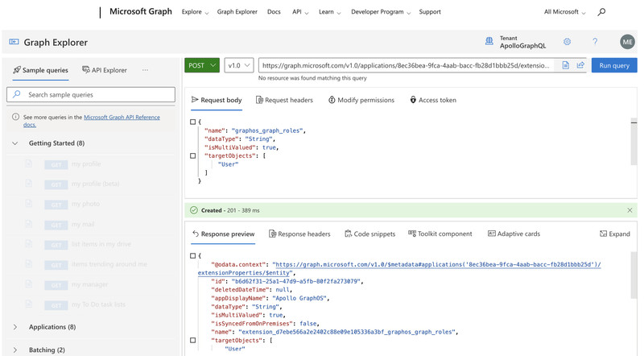Open the POST HTTP method dropdown
The width and height of the screenshot is (644, 356).
(202, 65)
